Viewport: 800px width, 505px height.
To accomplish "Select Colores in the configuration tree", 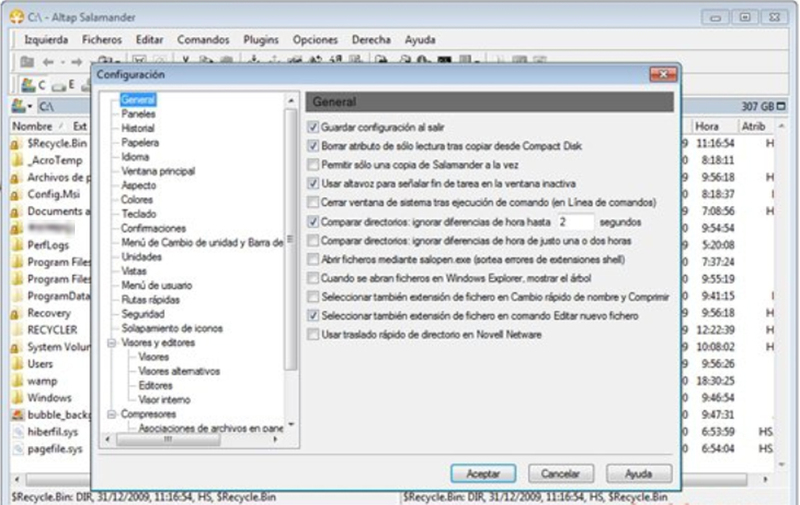I will pos(137,200).
